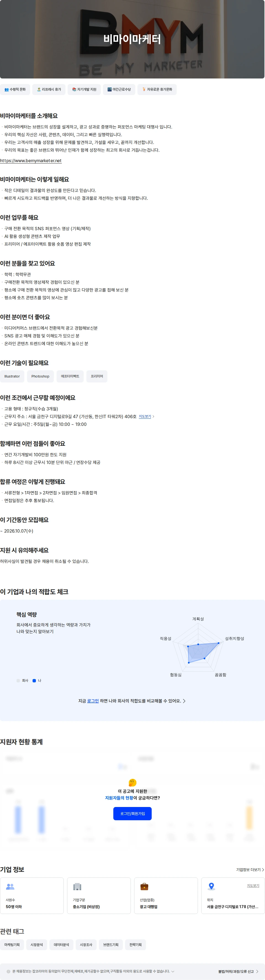265x980 pixels.
Task: Click the 서울 금천구 디지털로 178 address
Action: pos(233,906)
